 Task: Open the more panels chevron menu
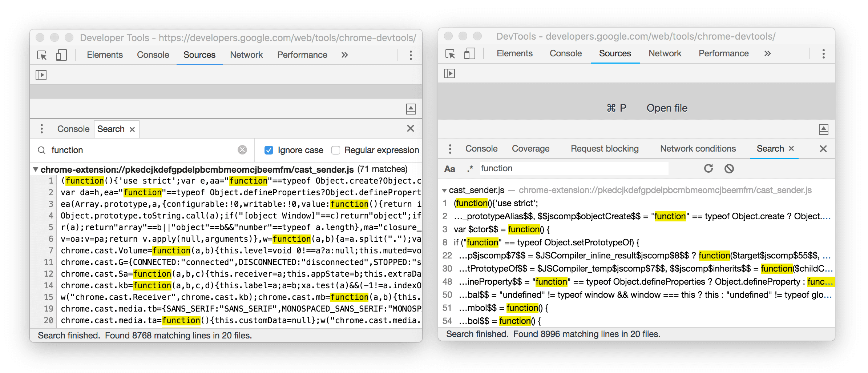tap(344, 55)
